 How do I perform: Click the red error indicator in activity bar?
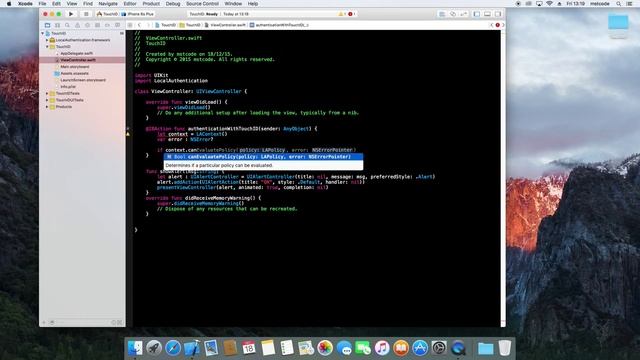pyautogui.click(x=351, y=14)
